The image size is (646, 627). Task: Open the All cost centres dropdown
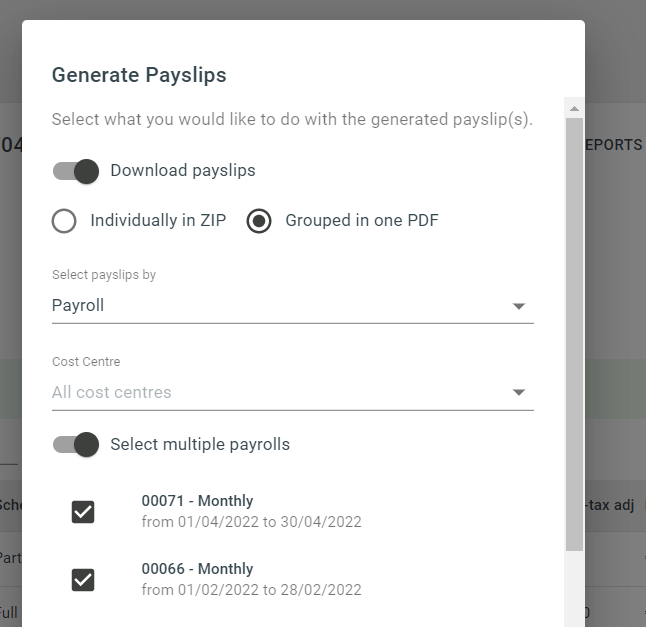(x=293, y=392)
